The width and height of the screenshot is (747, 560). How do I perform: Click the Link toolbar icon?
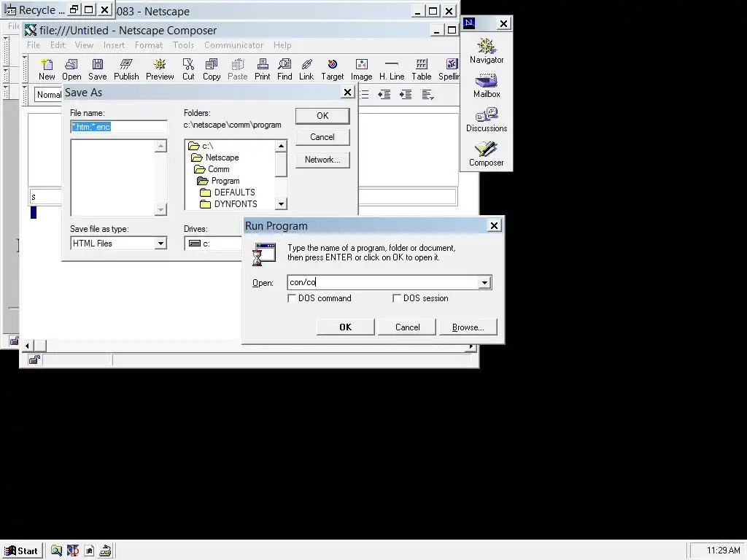306,69
